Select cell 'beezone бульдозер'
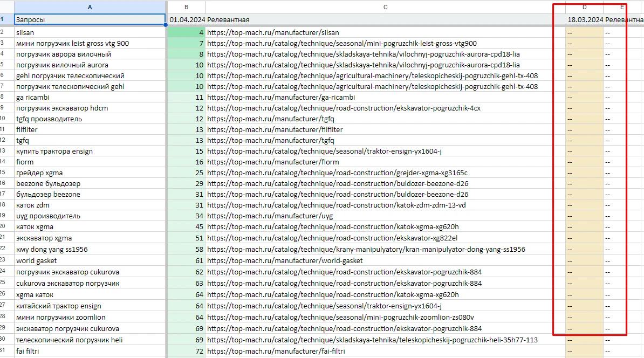Image resolution: width=644 pixels, height=358 pixels. tap(90, 183)
